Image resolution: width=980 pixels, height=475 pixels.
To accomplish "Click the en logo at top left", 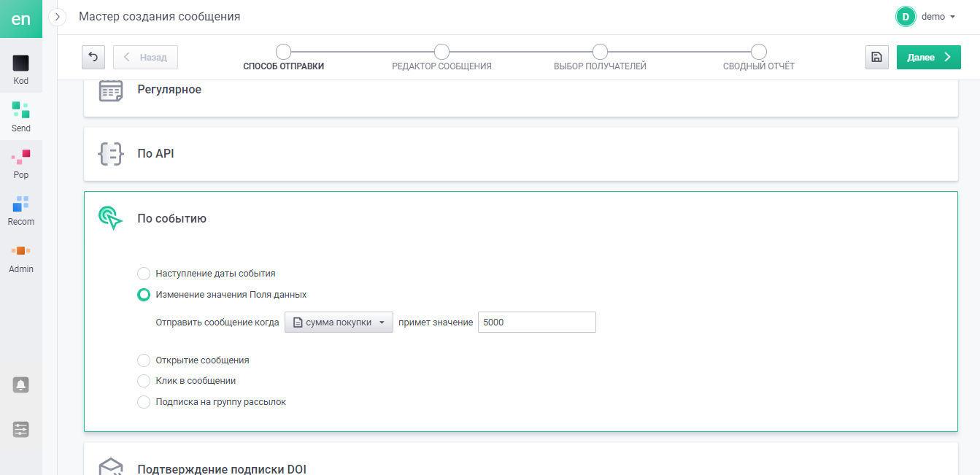I will tap(20, 19).
